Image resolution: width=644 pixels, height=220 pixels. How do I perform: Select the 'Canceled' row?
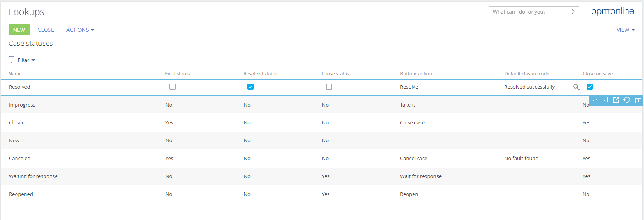pyautogui.click(x=322, y=158)
